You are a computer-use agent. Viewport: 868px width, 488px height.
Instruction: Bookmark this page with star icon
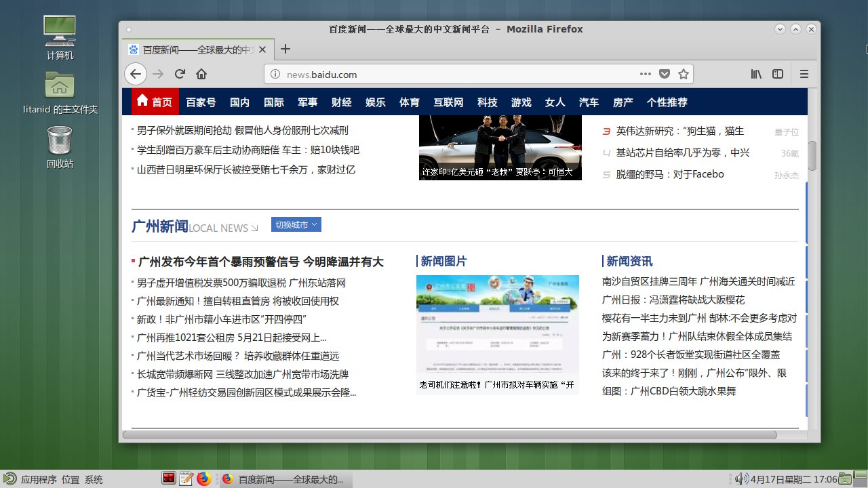[x=684, y=74]
